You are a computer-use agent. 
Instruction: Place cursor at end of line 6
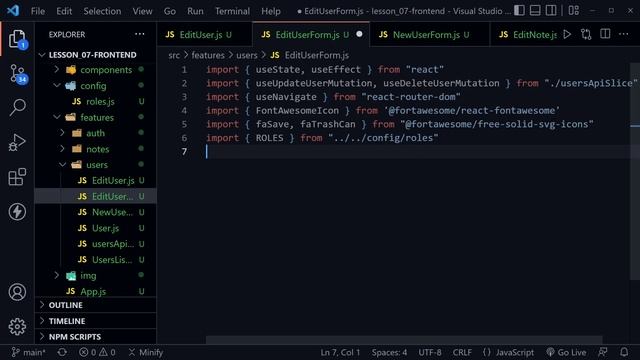click(439, 138)
